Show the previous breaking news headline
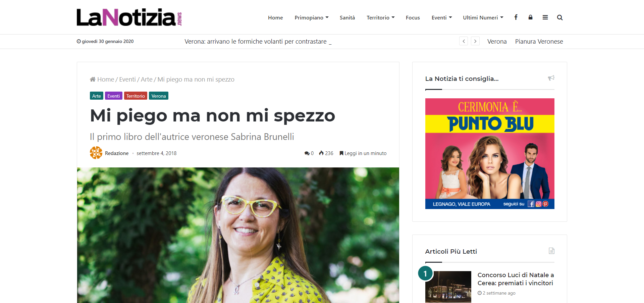 point(464,41)
